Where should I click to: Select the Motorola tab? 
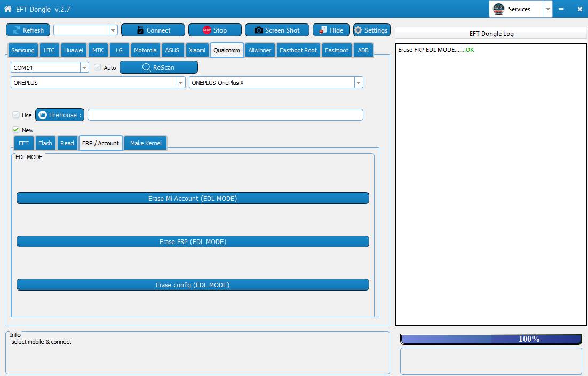coord(145,50)
